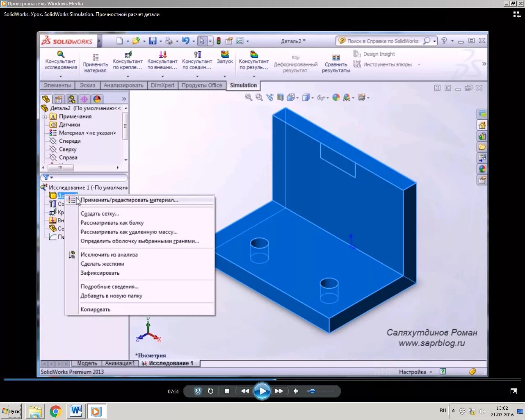
Task: Select the Сравнить результаты icon
Action: pos(336,62)
